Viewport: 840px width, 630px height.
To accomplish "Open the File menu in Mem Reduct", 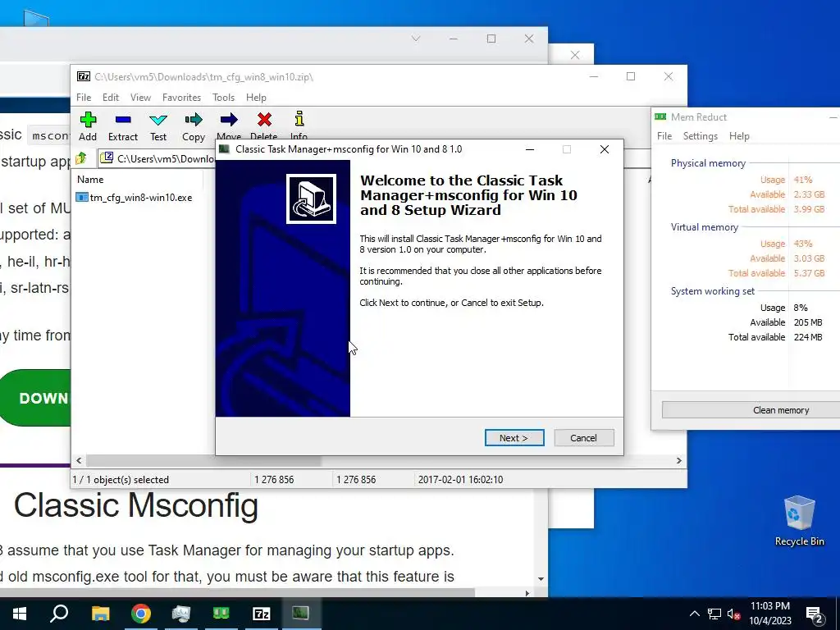I will click(x=664, y=136).
